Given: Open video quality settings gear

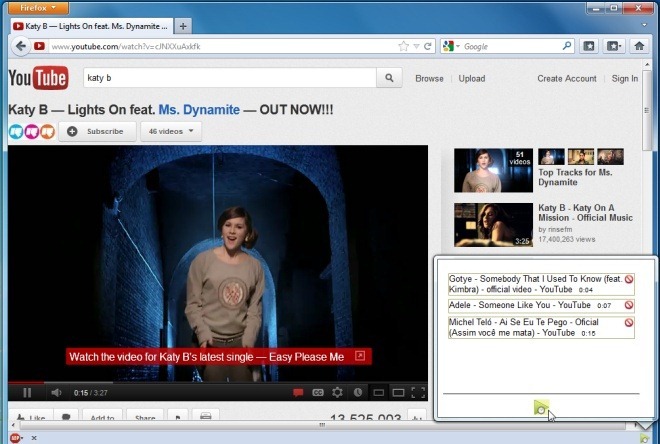Looking at the screenshot, I should (x=337, y=393).
